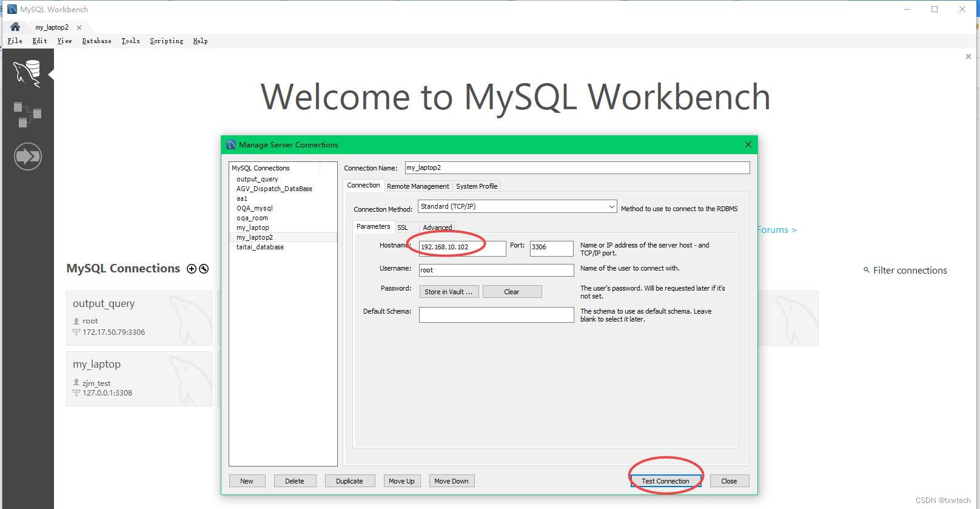Open the output_query connection tile
The width and height of the screenshot is (980, 509).
pos(139,318)
